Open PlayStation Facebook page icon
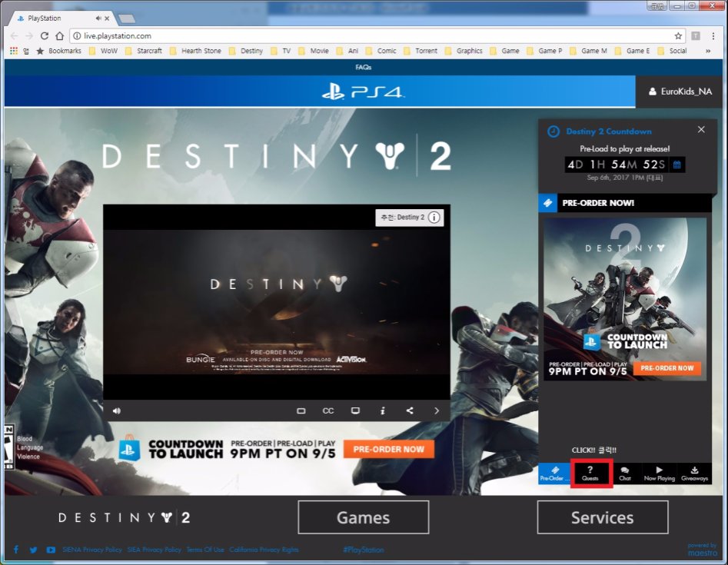The image size is (728, 565). coord(16,550)
